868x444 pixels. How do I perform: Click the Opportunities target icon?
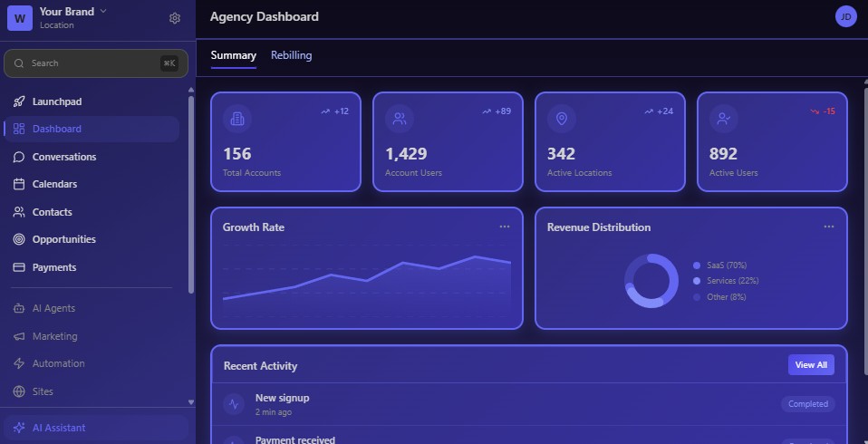click(x=19, y=239)
